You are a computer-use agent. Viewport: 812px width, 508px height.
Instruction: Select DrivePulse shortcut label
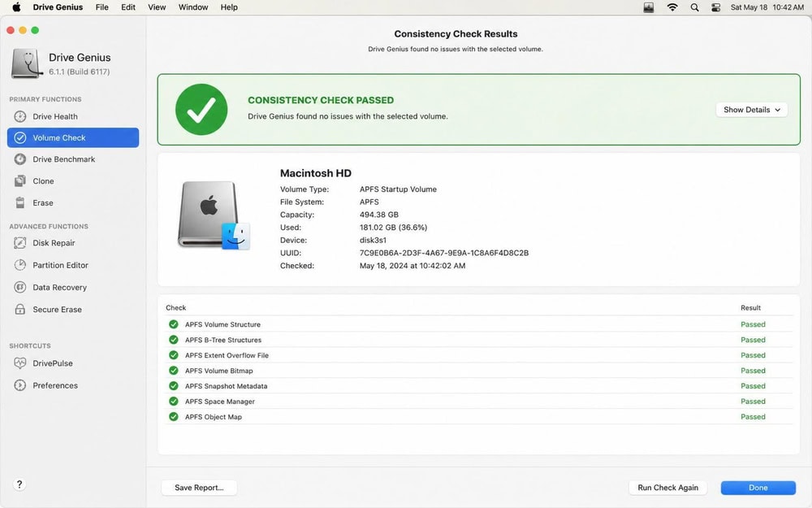click(53, 363)
